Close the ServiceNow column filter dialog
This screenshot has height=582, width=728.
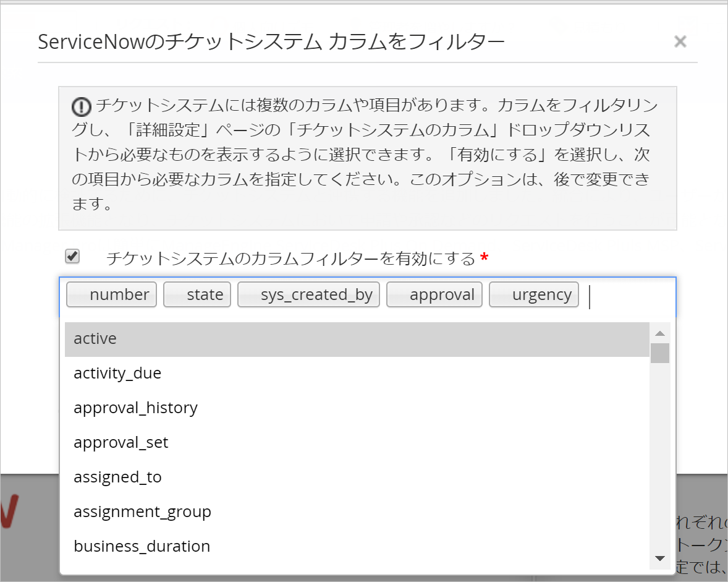coord(680,42)
